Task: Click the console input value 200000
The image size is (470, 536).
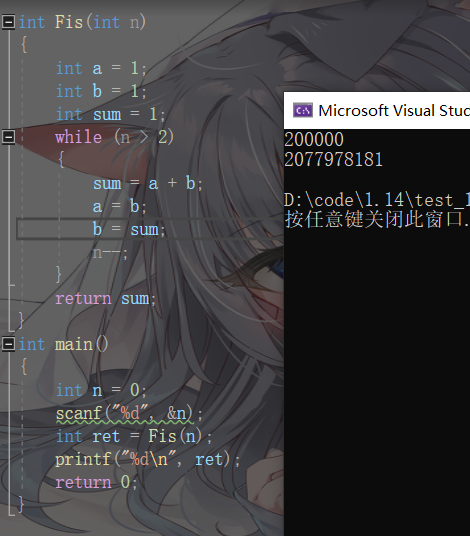Action: (314, 139)
